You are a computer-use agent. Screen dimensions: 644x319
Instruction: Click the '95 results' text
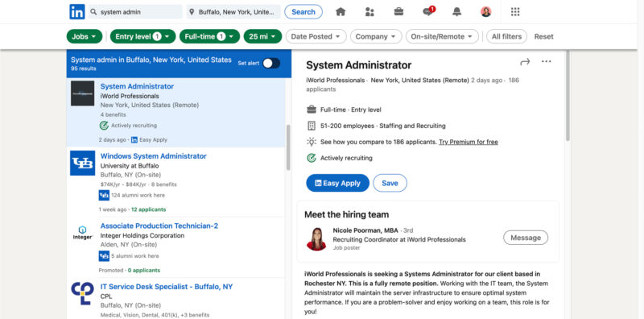coord(84,68)
